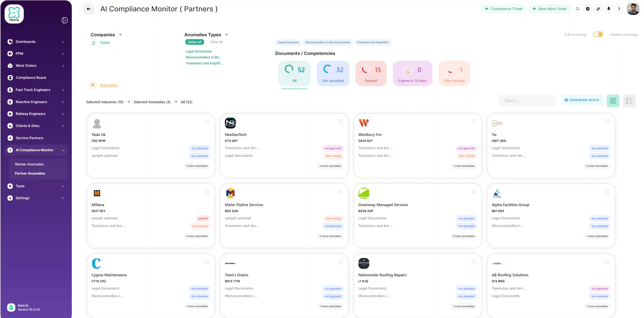The image size is (644, 318).
Task: Click the Nationwide Roofing Repairs logo
Action: (364, 264)
